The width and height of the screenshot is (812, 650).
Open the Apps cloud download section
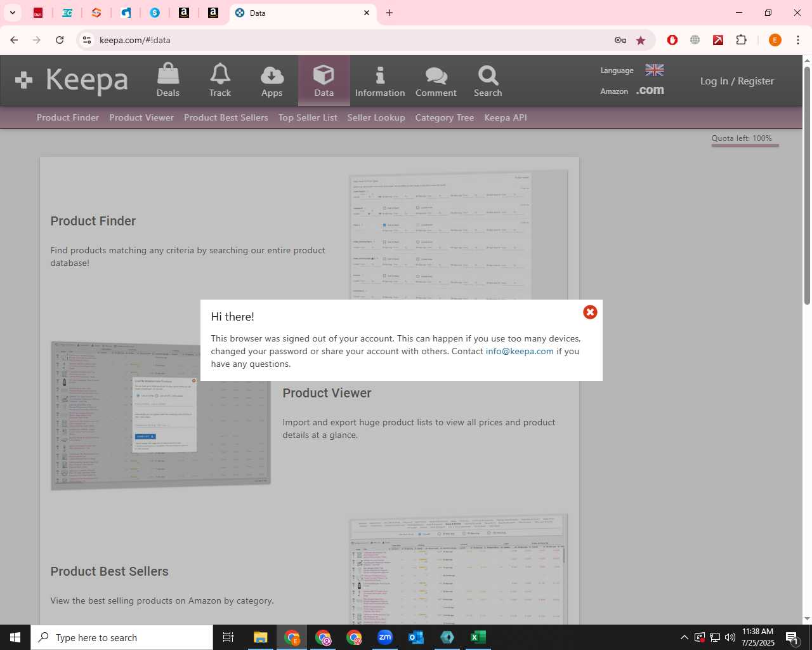click(272, 81)
